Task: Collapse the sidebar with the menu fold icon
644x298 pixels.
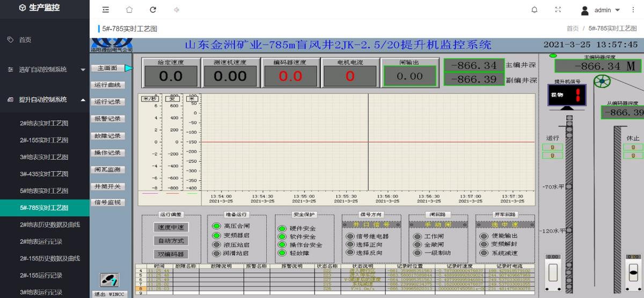Action: [105, 10]
